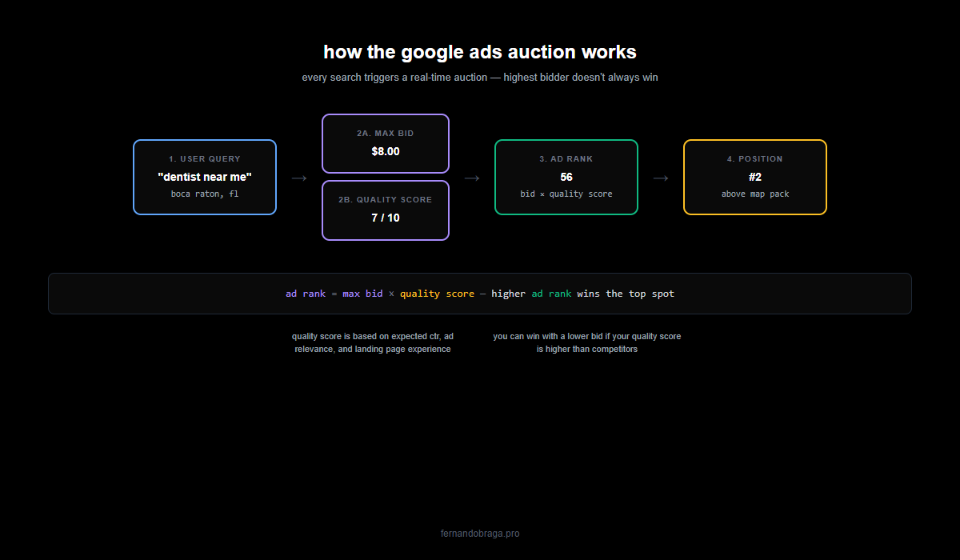Select the '2B. Quality Score' card
Viewport: 960px width, 560px height.
coord(386,210)
